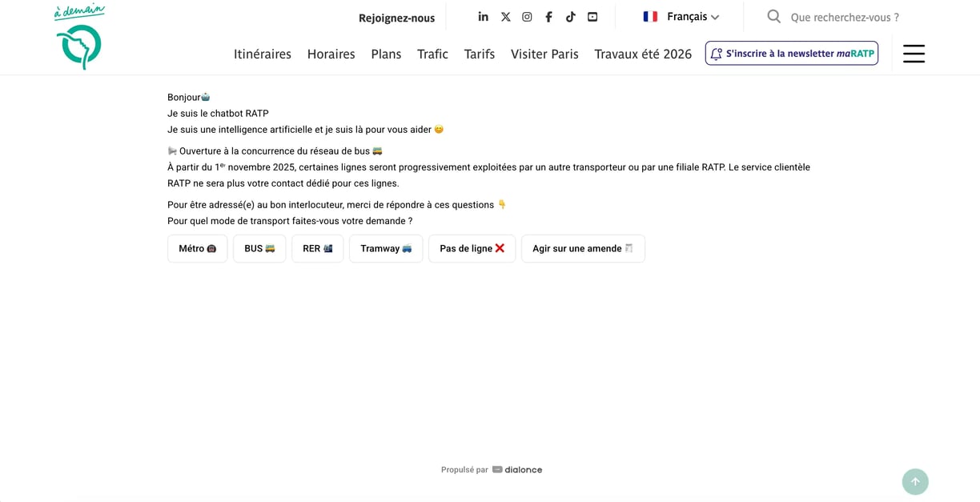Click 'Pour quel mode de transport' question text
The width and height of the screenshot is (980, 502).
click(290, 221)
